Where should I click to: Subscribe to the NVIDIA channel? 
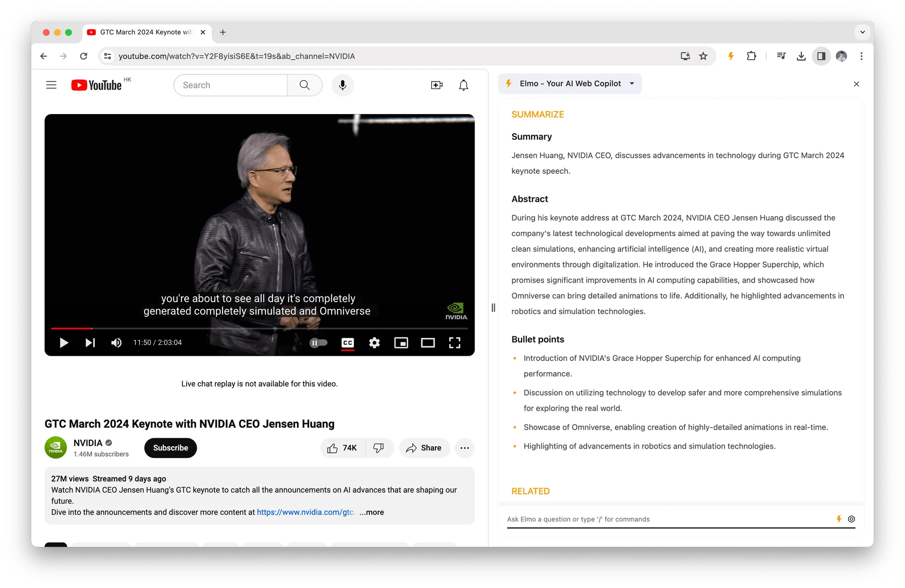pyautogui.click(x=170, y=448)
